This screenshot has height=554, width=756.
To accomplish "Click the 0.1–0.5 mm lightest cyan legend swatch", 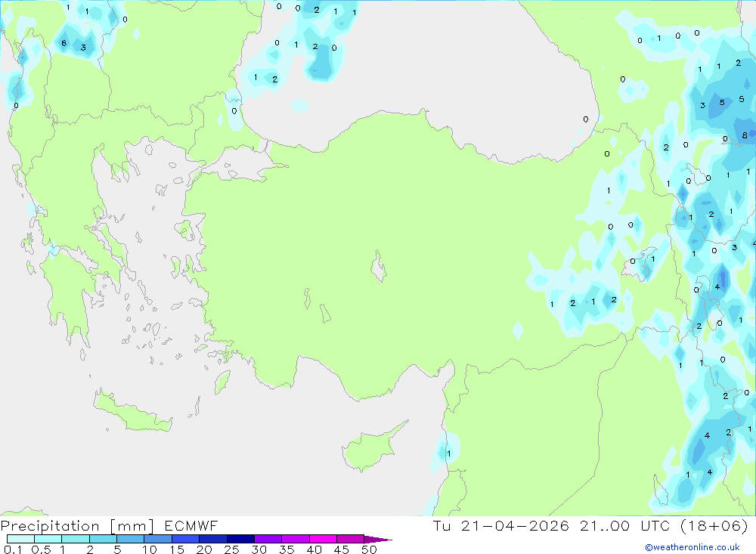I will (x=20, y=539).
